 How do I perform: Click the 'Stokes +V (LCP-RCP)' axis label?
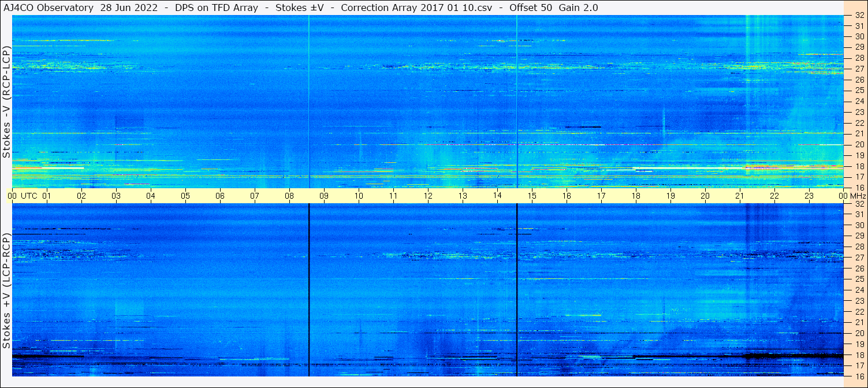[x=7, y=290]
